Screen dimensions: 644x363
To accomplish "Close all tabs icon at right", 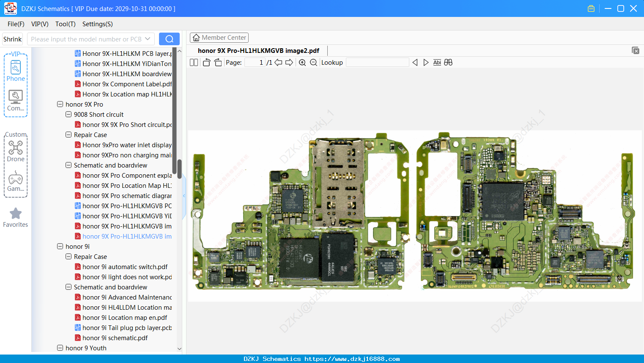I will [x=636, y=50].
